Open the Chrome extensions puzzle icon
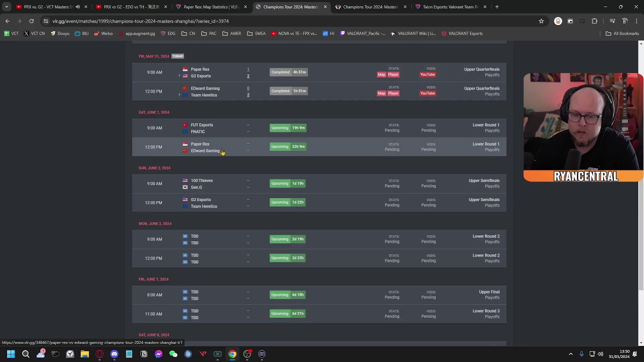 point(594,21)
